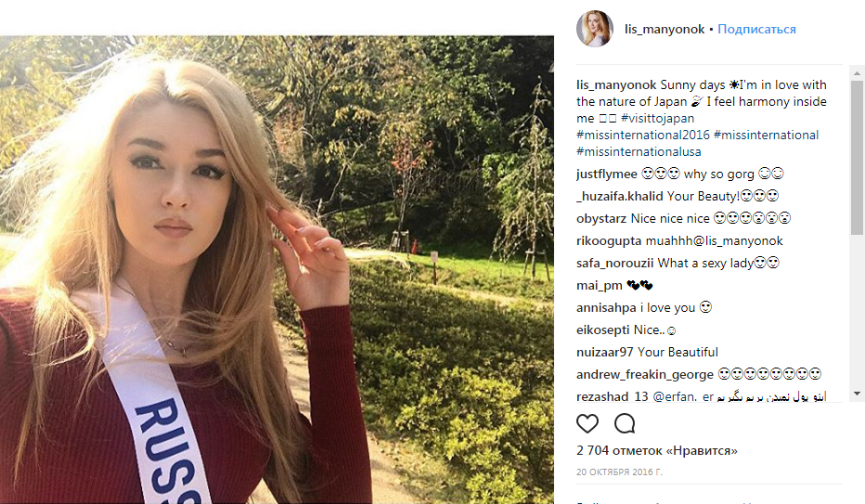865x504 pixels.
Task: Click the 20 октября 2016 post date
Action: pyautogui.click(x=619, y=472)
